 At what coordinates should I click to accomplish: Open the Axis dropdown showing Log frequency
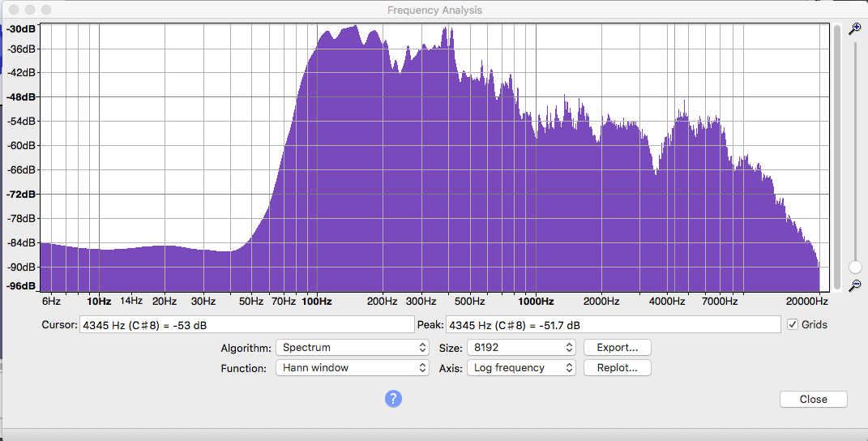pos(521,368)
